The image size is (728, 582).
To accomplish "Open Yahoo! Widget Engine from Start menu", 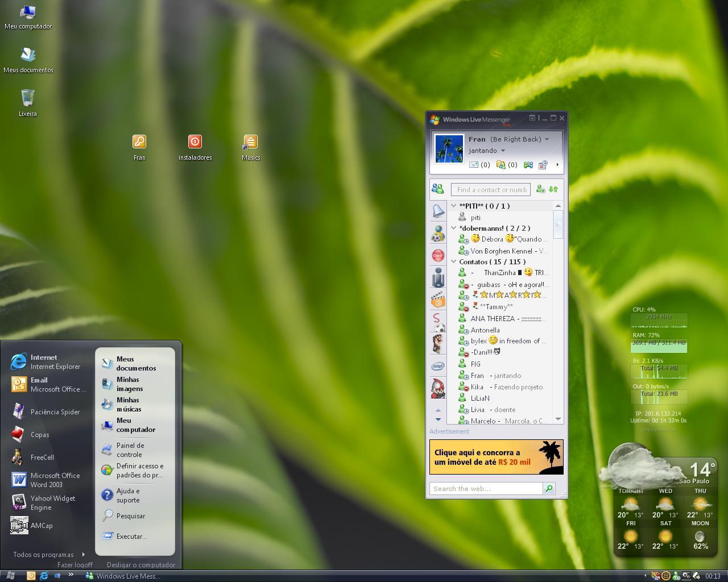I will point(48,502).
